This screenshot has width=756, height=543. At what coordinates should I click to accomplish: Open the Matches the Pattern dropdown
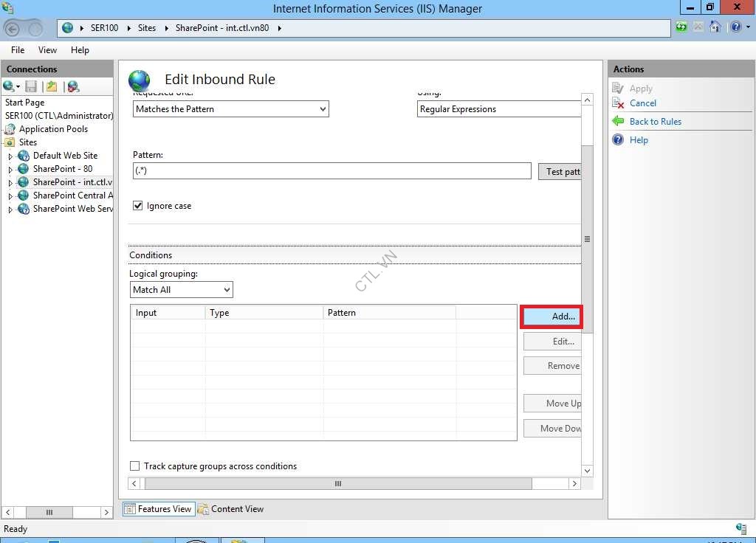coord(231,109)
